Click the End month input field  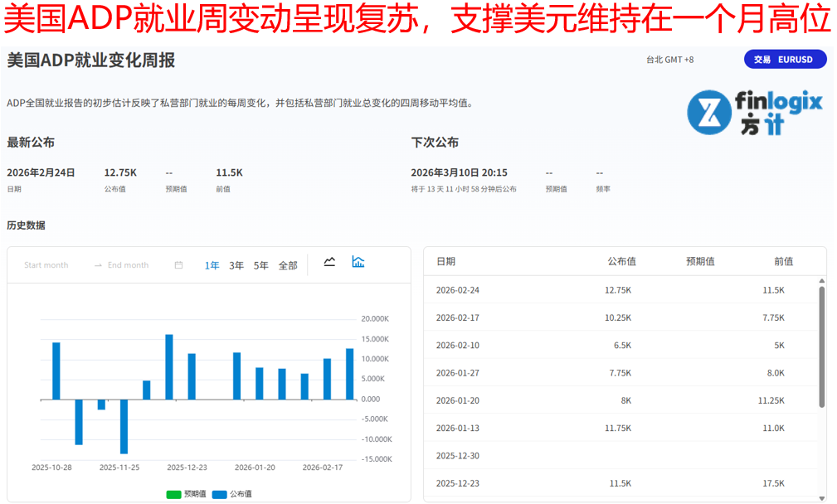(x=128, y=265)
